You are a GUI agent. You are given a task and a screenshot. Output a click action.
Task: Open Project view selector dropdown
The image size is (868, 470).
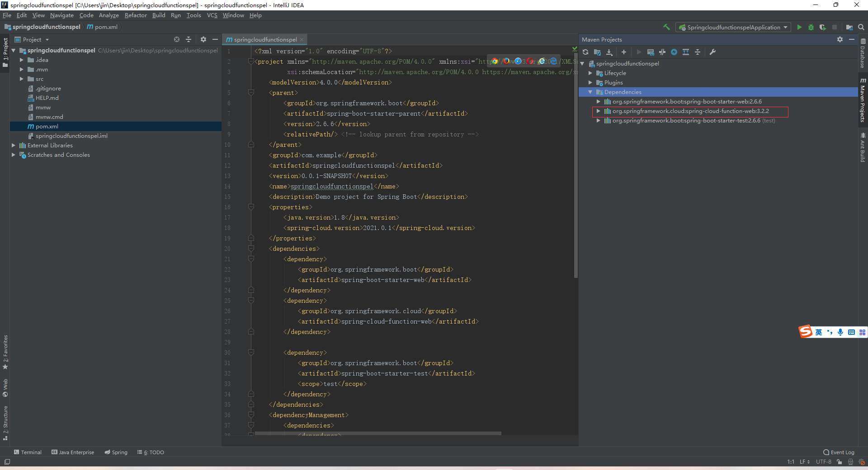coord(32,39)
